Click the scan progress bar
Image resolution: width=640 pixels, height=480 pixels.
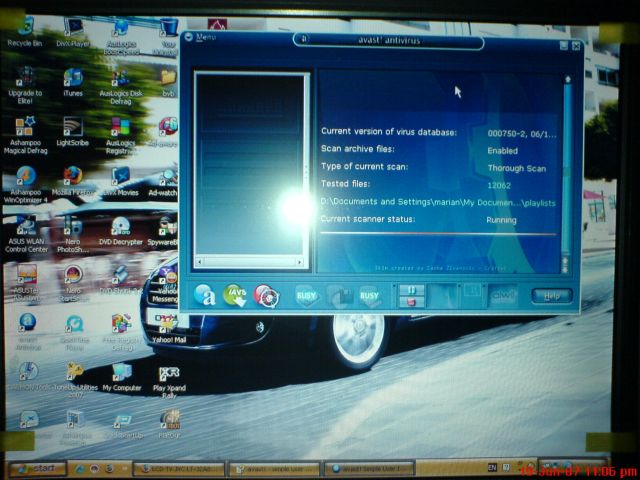point(439,233)
